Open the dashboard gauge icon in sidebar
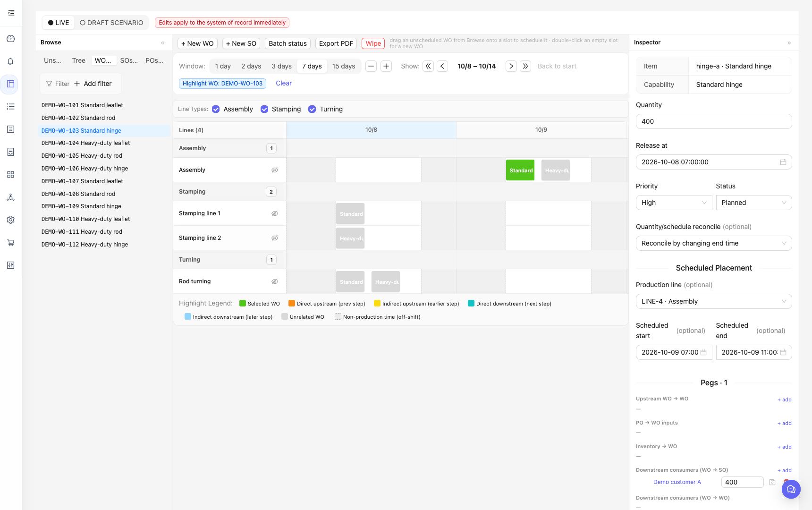812x510 pixels. (11, 39)
